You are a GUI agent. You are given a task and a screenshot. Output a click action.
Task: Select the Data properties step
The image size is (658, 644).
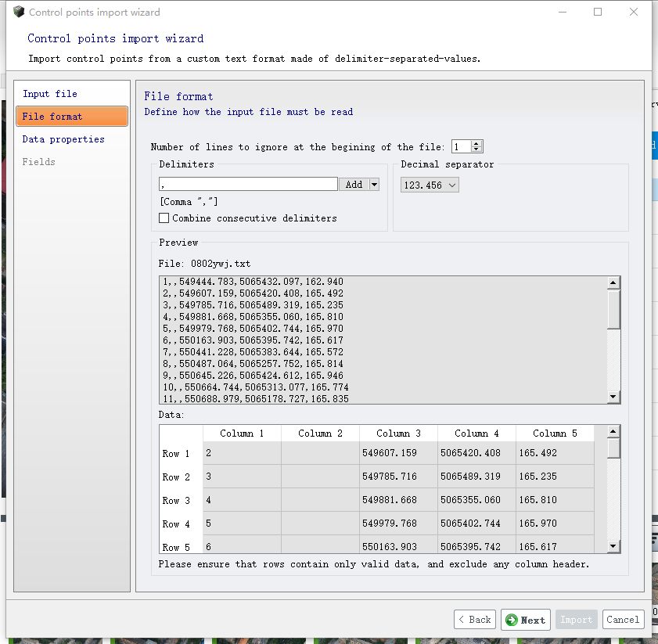(x=63, y=139)
